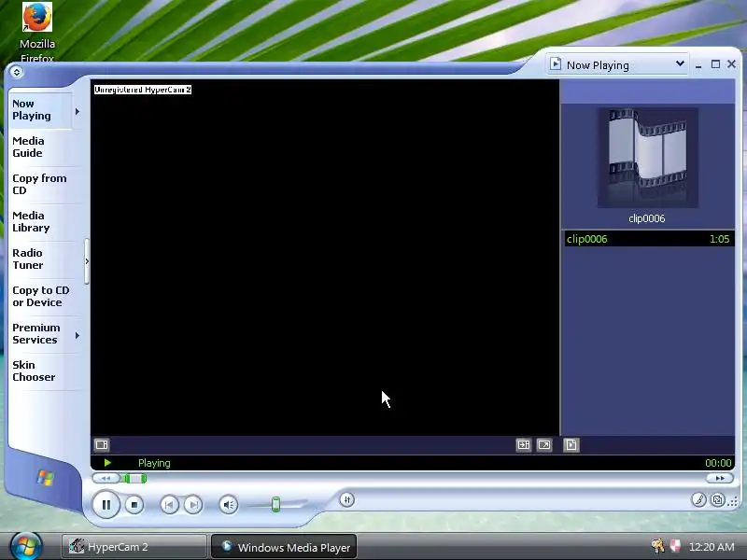Image resolution: width=747 pixels, height=560 pixels.
Task: Click the Playing status text
Action: click(x=154, y=463)
